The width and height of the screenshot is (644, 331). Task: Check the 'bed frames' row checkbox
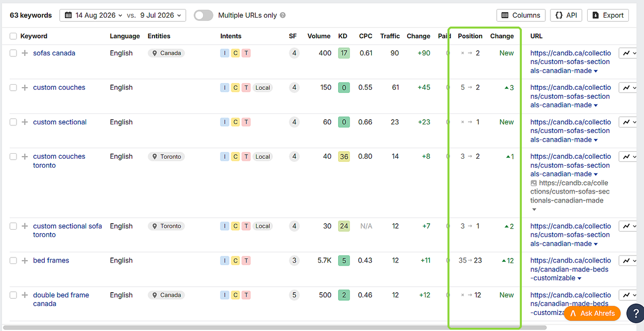(13, 260)
